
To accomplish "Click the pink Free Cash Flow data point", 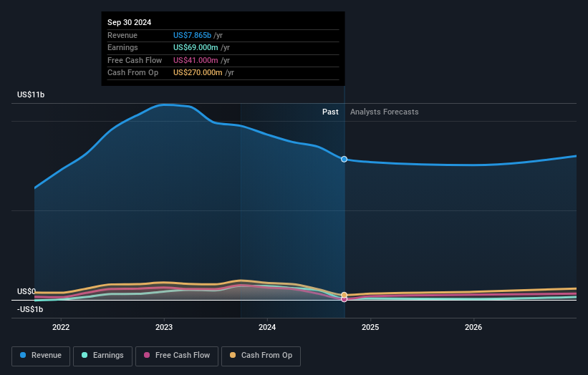I will [344, 299].
